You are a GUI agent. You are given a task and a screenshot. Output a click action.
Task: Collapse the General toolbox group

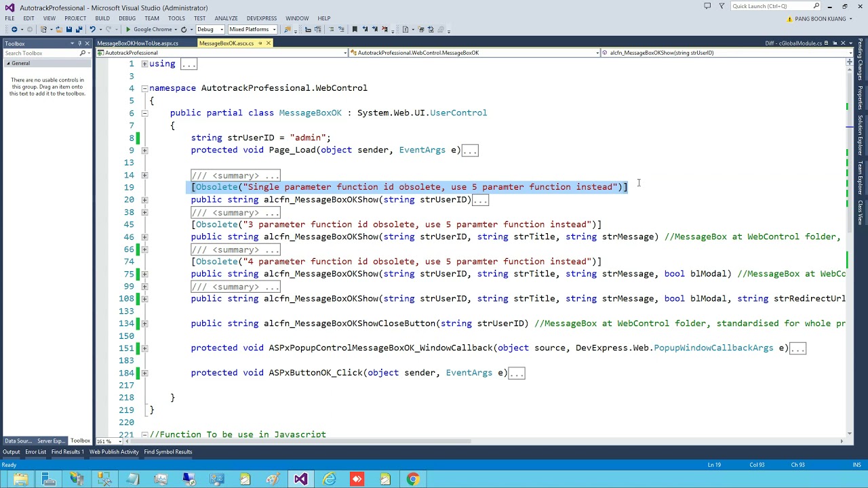(8, 63)
